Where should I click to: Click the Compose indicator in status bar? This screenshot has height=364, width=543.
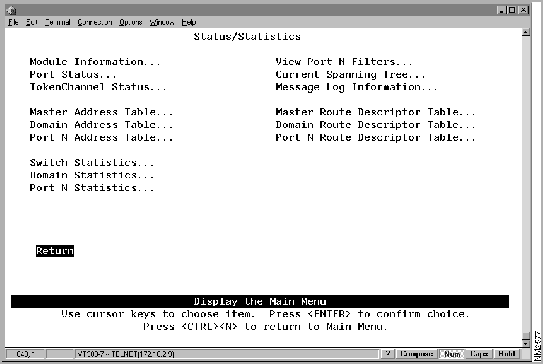click(416, 354)
